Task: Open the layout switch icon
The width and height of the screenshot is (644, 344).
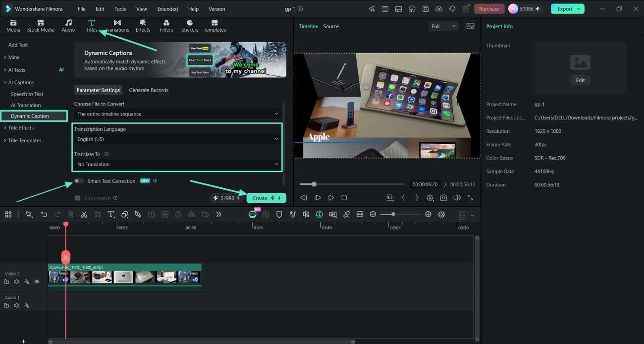Action: pyautogui.click(x=399, y=9)
